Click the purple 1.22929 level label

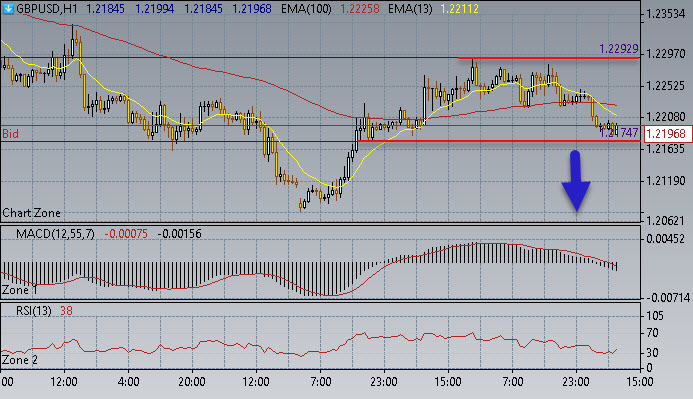619,49
